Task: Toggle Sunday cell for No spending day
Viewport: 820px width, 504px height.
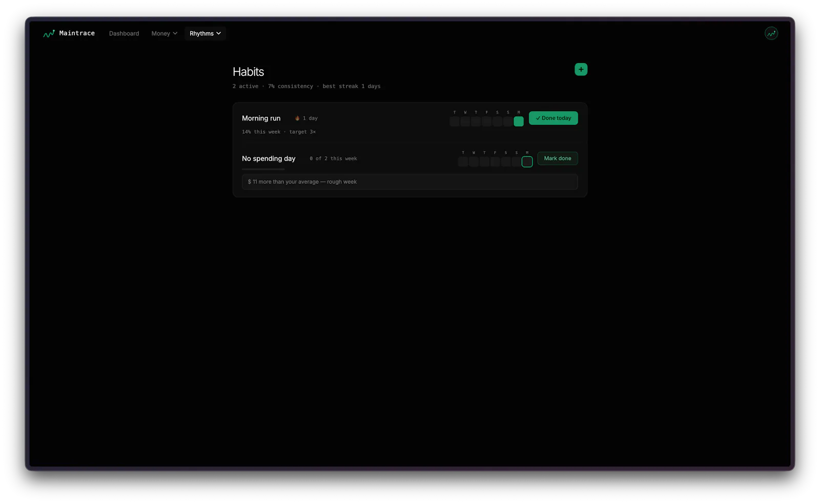Action: click(x=516, y=162)
